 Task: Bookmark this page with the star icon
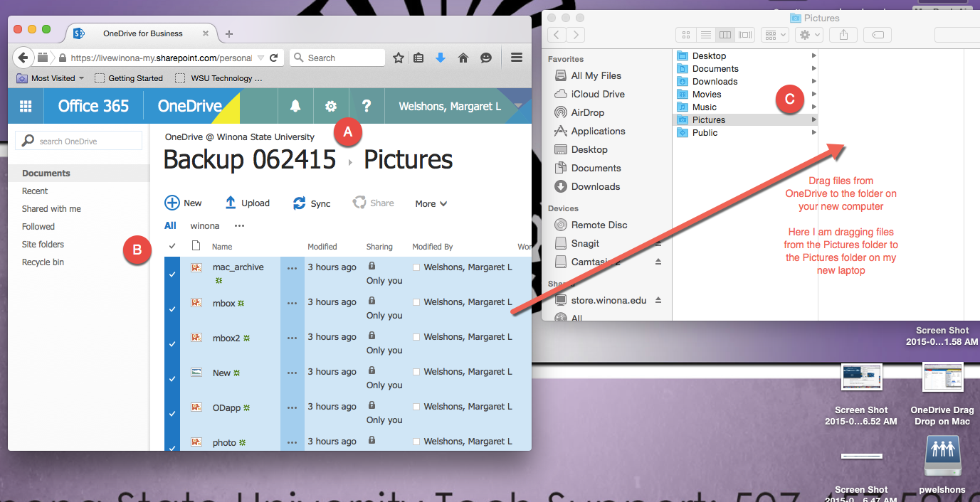coord(399,58)
